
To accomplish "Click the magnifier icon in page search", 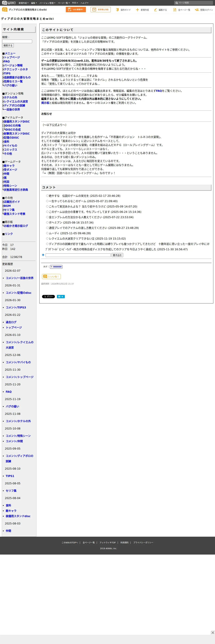I will pyautogui.click(x=176, y=3).
